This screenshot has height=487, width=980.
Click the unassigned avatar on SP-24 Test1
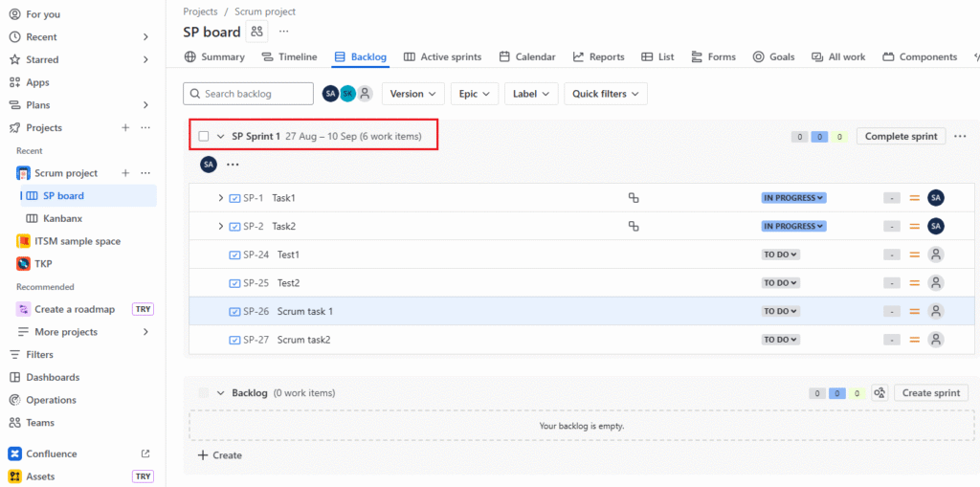tap(936, 255)
